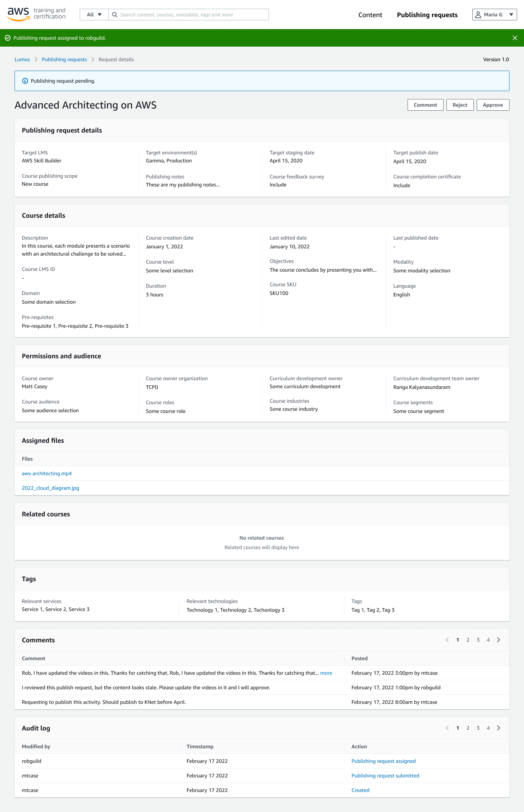524x812 pixels.
Task: Open Publishing request assigned audit action
Action: click(384, 761)
